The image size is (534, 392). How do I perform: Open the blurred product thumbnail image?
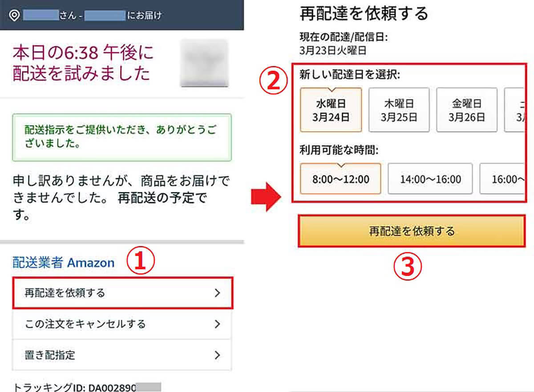(203, 63)
